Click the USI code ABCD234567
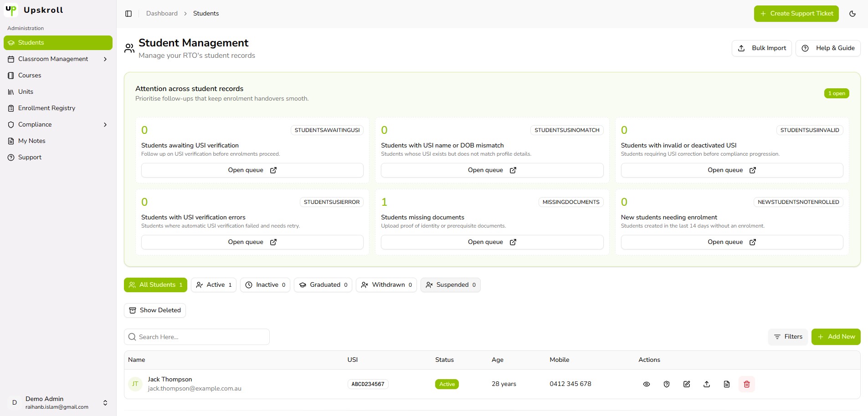 click(x=368, y=384)
